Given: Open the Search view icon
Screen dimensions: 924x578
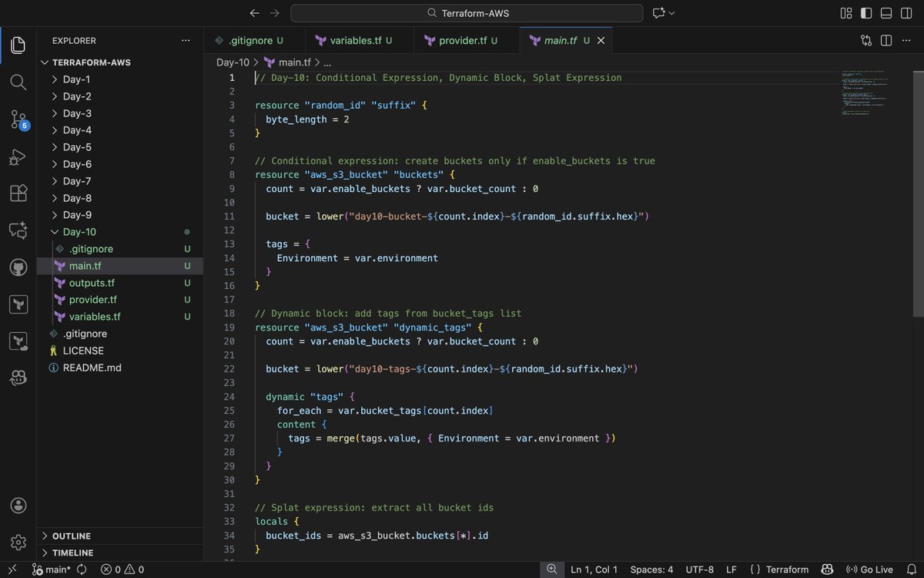Looking at the screenshot, I should coord(18,82).
